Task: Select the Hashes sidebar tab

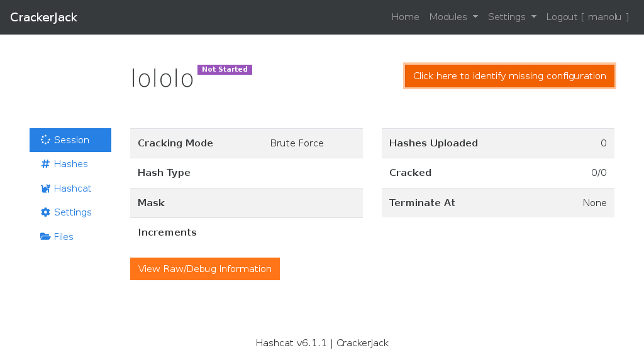Action: [70, 164]
